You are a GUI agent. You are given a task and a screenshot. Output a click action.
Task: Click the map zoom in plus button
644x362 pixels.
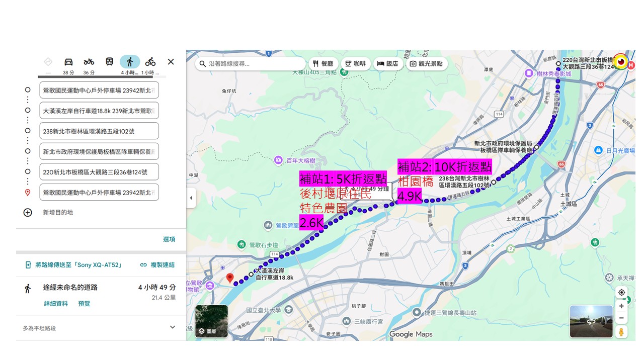click(x=621, y=306)
